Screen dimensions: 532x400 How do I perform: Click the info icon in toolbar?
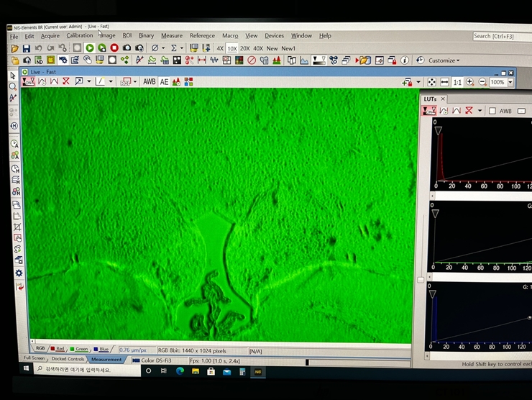point(405,60)
